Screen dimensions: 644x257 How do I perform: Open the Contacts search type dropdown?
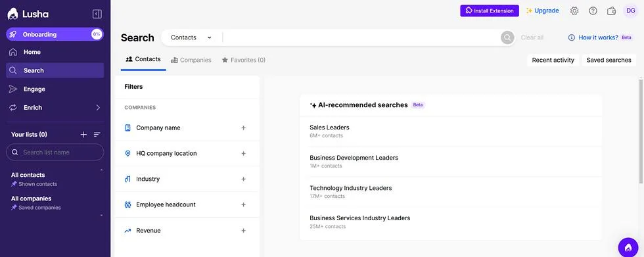point(191,37)
